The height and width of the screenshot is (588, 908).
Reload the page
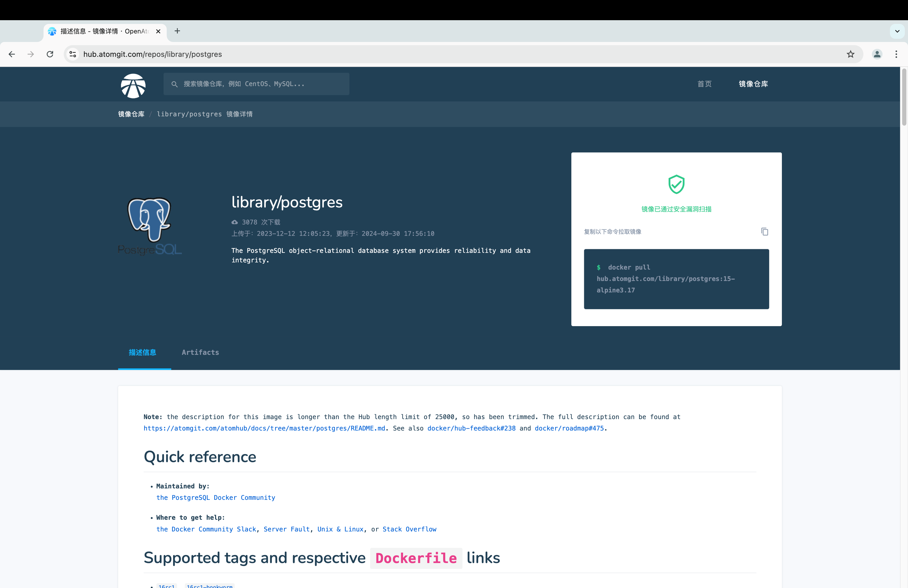point(50,54)
